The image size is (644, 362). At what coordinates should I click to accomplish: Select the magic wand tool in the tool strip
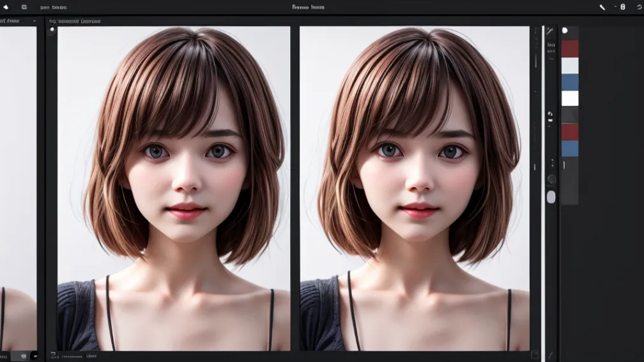tap(550, 31)
